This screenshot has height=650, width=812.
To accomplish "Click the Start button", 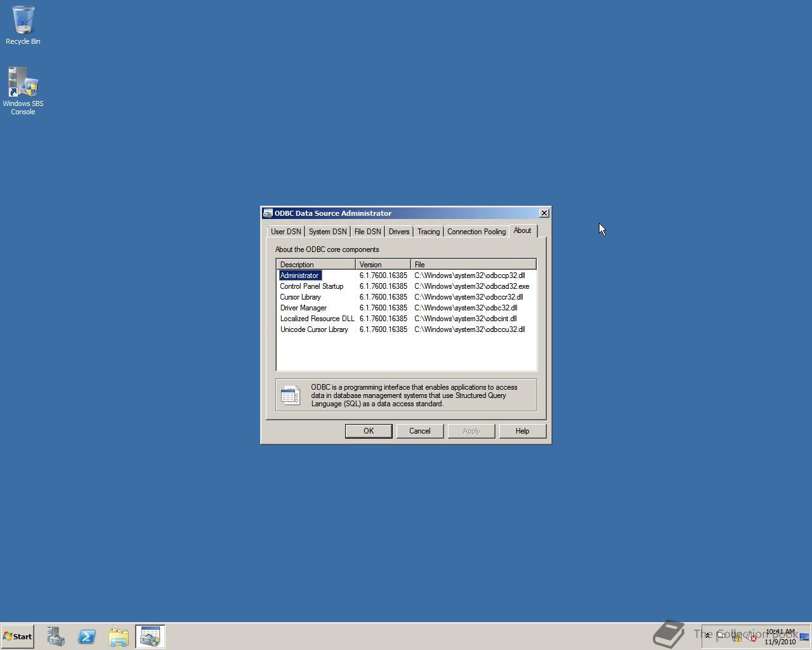I will 18,636.
